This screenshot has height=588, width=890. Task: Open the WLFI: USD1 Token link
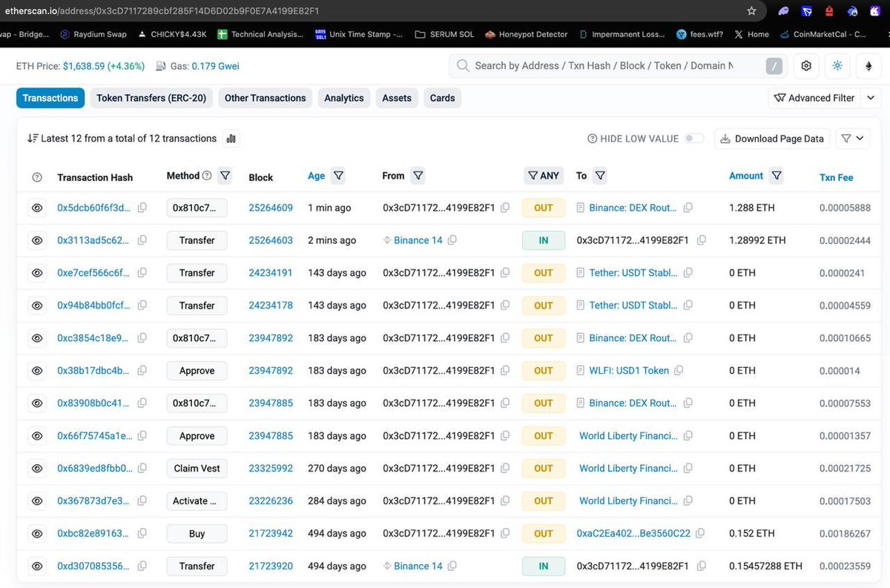(629, 371)
